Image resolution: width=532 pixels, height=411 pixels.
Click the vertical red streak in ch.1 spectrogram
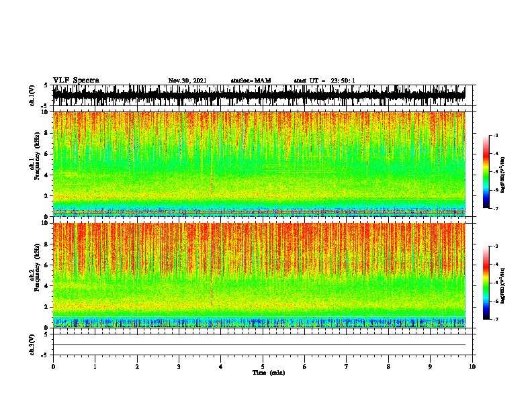pos(212,183)
